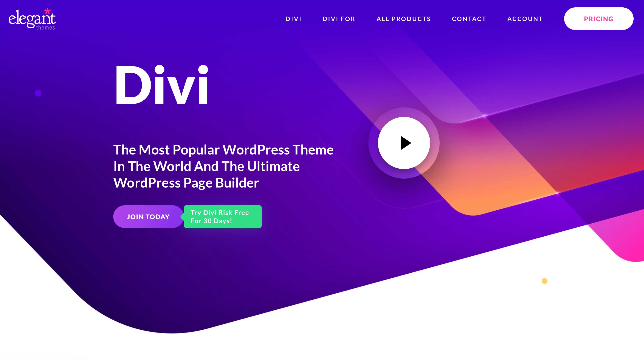Click the PRICING button in navbar
Image resolution: width=644 pixels, height=362 pixels.
click(599, 19)
